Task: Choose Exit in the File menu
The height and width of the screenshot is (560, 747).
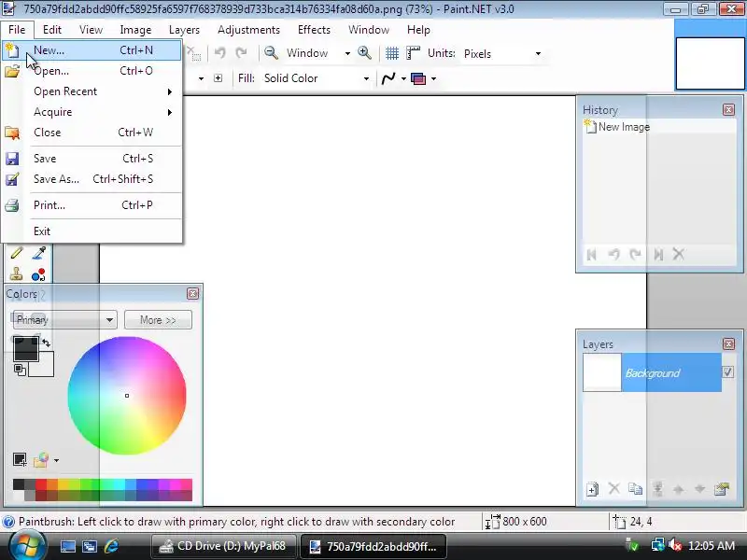Action: (x=92, y=231)
